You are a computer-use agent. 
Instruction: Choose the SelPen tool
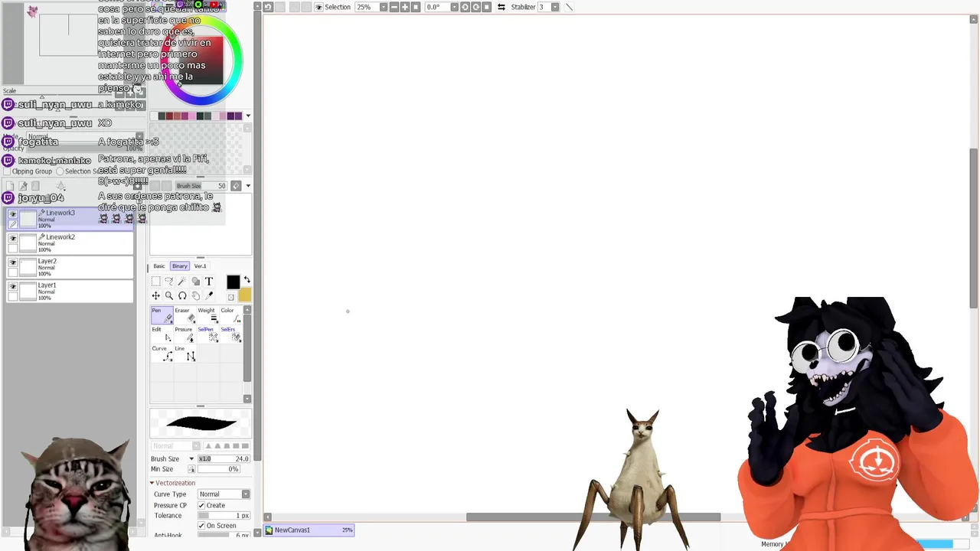pos(207,334)
